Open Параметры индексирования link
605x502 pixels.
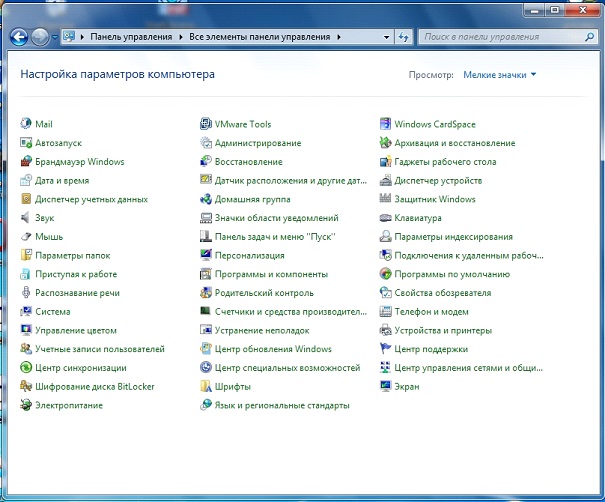pos(453,237)
